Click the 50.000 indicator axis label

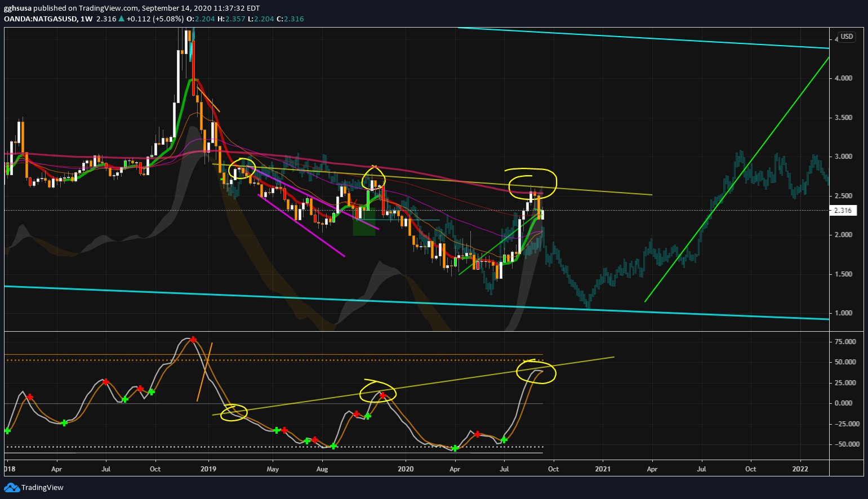point(845,362)
